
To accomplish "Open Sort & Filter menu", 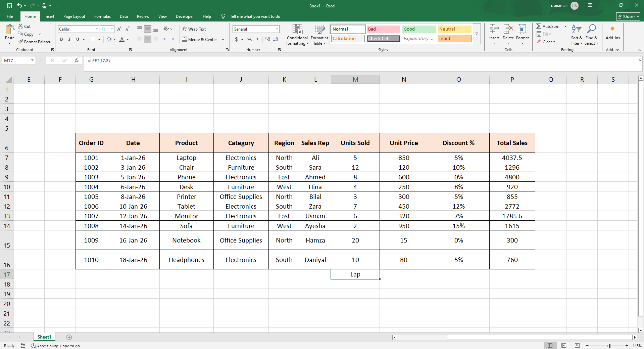I will [x=577, y=35].
